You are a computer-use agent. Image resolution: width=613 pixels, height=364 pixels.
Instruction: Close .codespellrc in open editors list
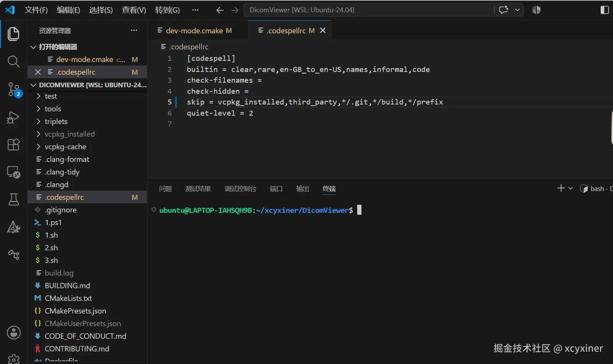[38, 72]
